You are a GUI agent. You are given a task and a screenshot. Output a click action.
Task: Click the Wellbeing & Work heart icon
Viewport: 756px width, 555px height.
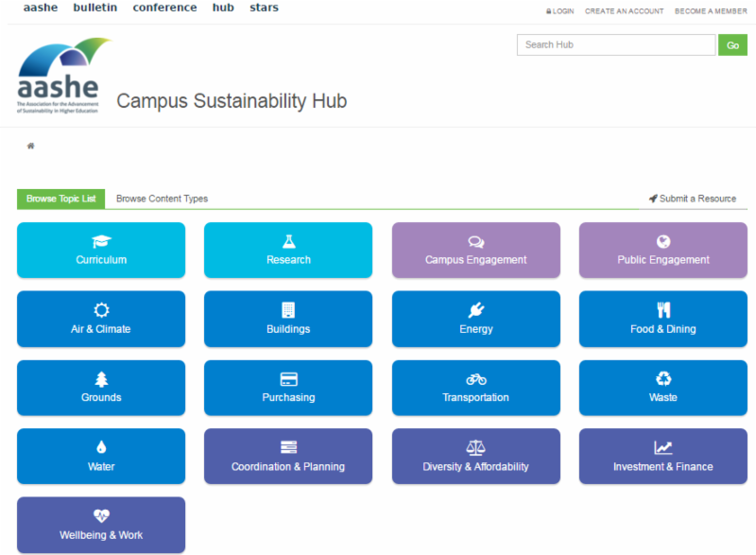coord(101,516)
